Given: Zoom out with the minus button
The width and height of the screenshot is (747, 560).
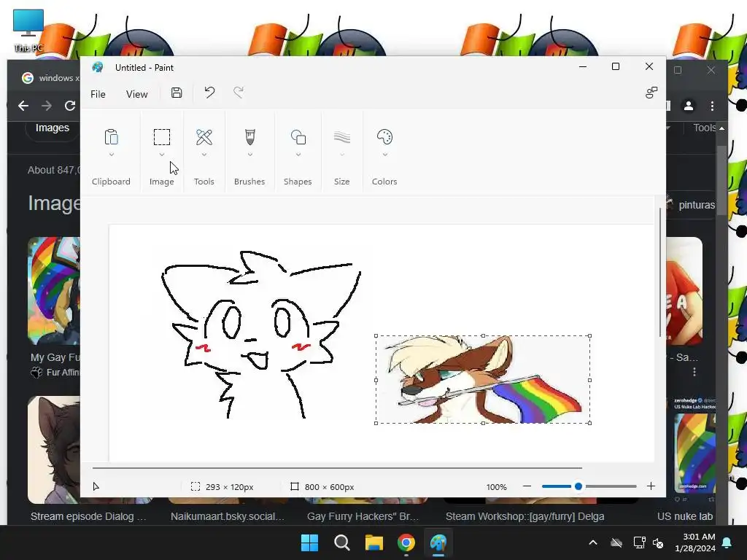Looking at the screenshot, I should [527, 486].
